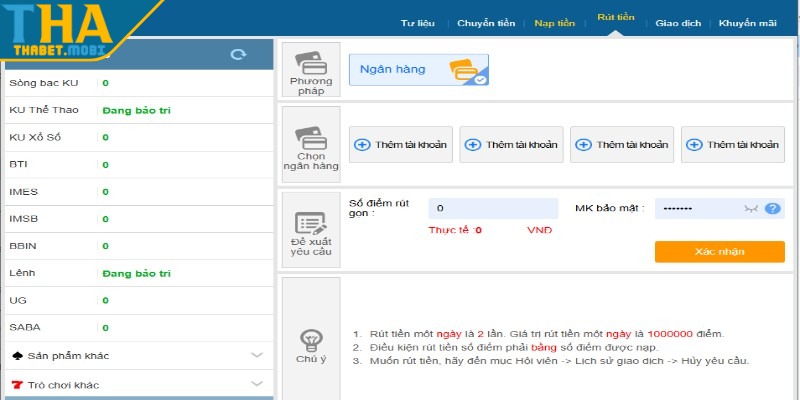The width and height of the screenshot is (800, 400).
Task: Click the Đề xuất yêu cầu icon
Action: coord(311,224)
